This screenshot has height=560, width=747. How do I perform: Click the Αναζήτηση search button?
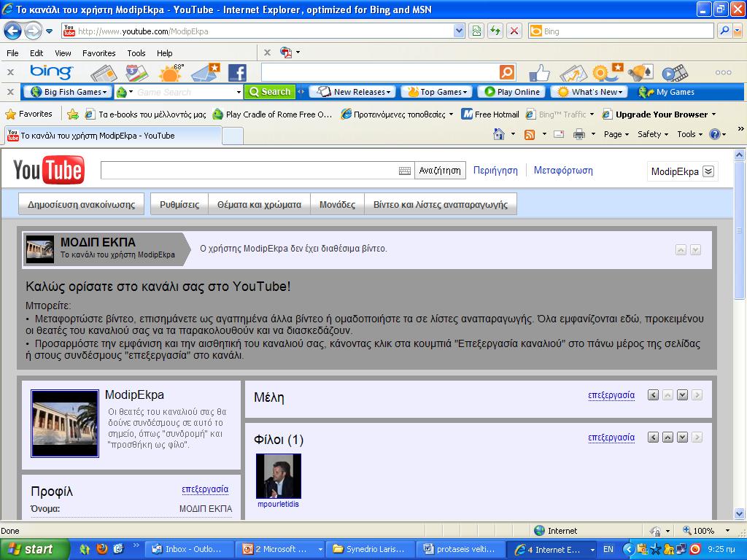click(x=440, y=171)
